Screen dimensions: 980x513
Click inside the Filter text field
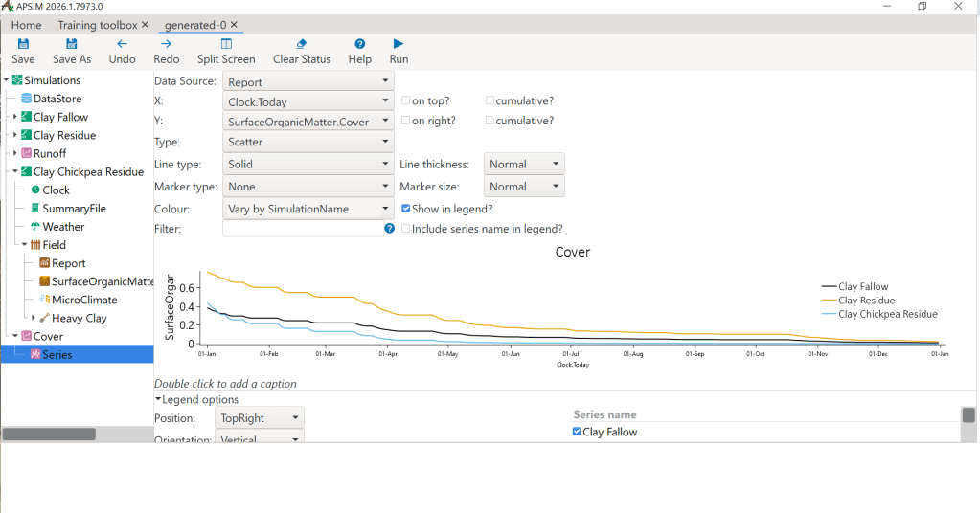pyautogui.click(x=302, y=229)
